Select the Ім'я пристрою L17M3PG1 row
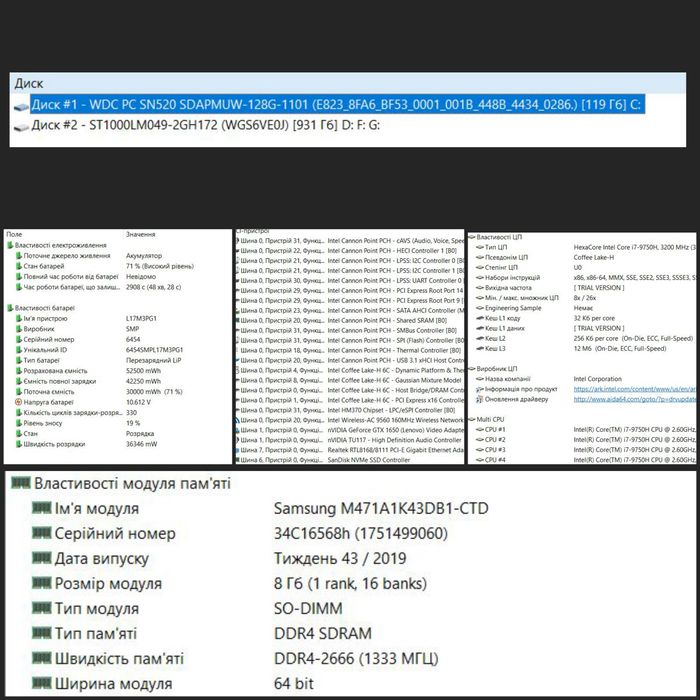 [86, 319]
